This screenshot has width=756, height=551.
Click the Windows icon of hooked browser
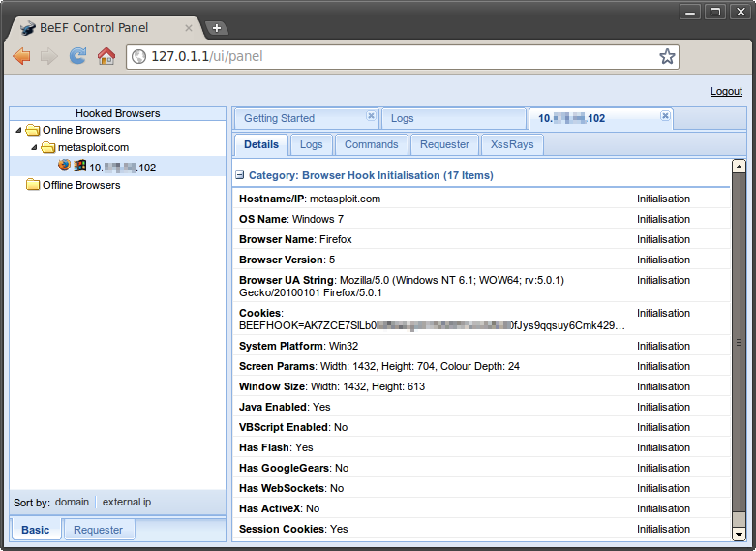coord(80,166)
